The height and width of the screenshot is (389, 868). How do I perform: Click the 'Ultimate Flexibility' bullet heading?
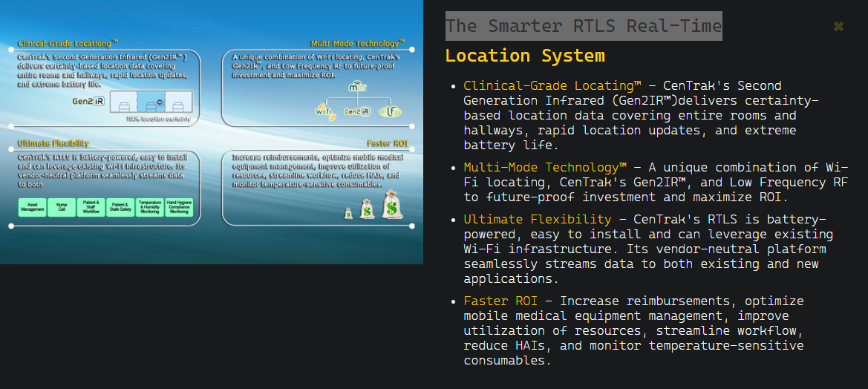(x=538, y=219)
